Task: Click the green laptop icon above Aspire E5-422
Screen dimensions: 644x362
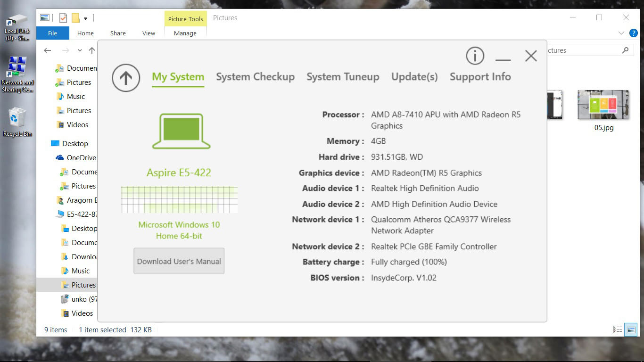Action: pos(182,132)
